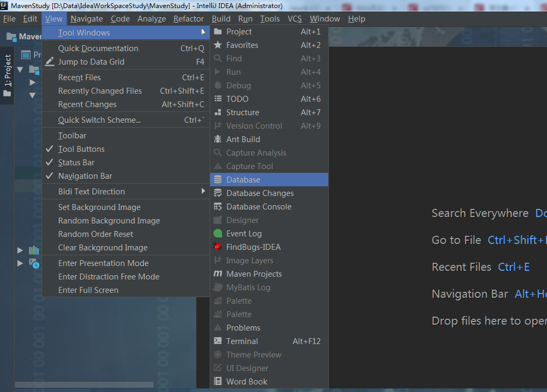Expand the Bidi Text Direction submenu arrow
Screen dimensions: 547x392
[x=203, y=191]
